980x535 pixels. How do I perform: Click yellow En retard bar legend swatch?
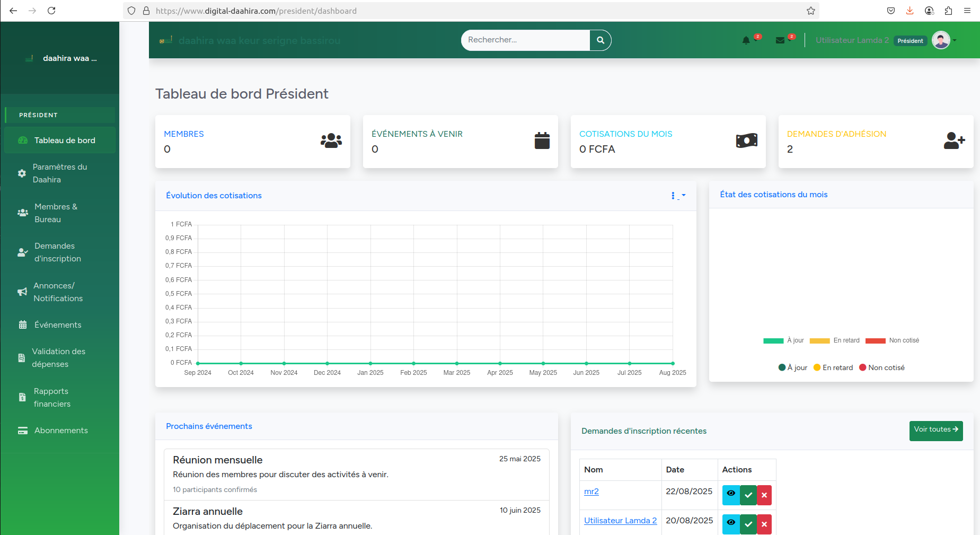820,341
